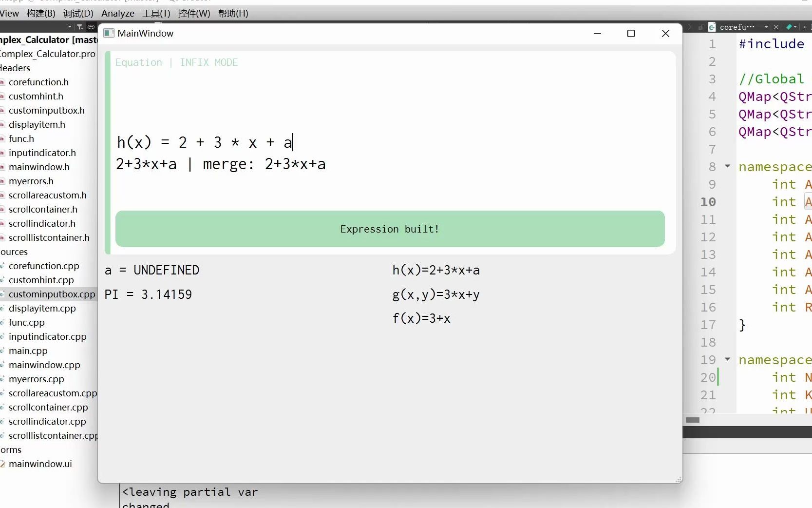
Task: Open the Analyze menu
Action: click(x=117, y=13)
